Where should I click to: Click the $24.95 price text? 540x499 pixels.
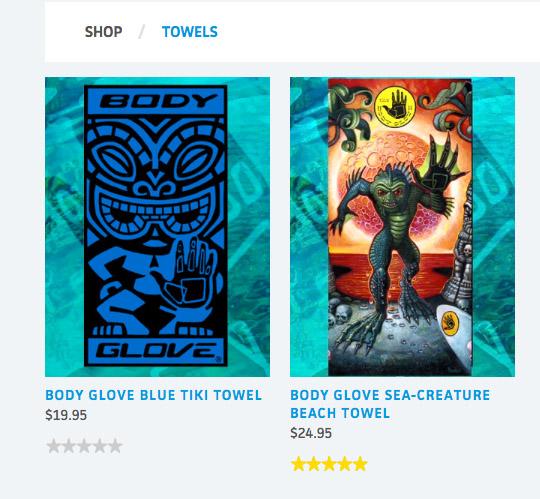[x=311, y=433]
